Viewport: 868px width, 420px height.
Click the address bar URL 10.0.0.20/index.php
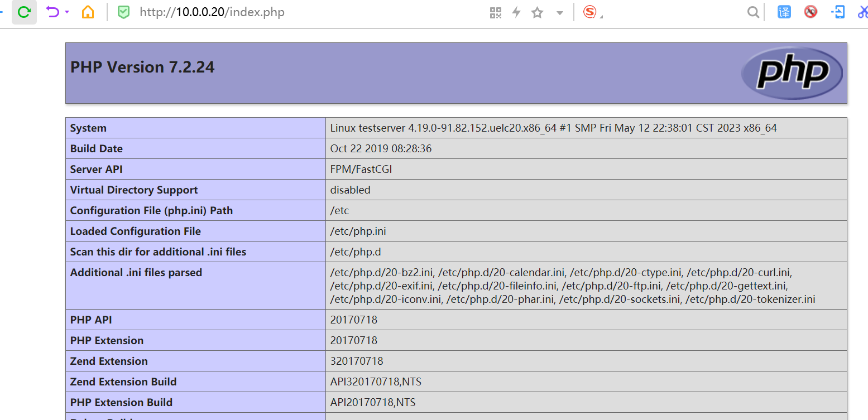212,12
